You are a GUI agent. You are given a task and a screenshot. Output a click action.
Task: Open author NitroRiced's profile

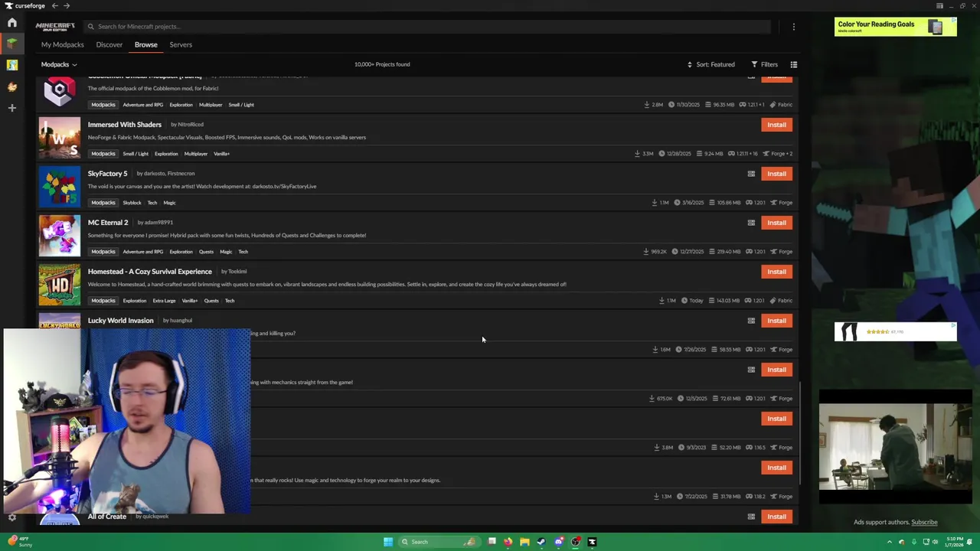pos(191,125)
